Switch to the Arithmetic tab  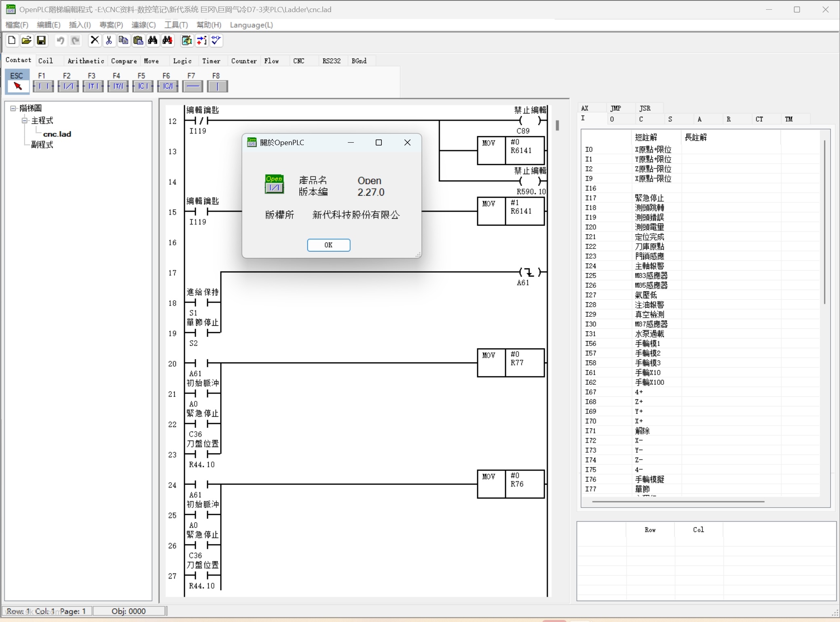(x=86, y=61)
